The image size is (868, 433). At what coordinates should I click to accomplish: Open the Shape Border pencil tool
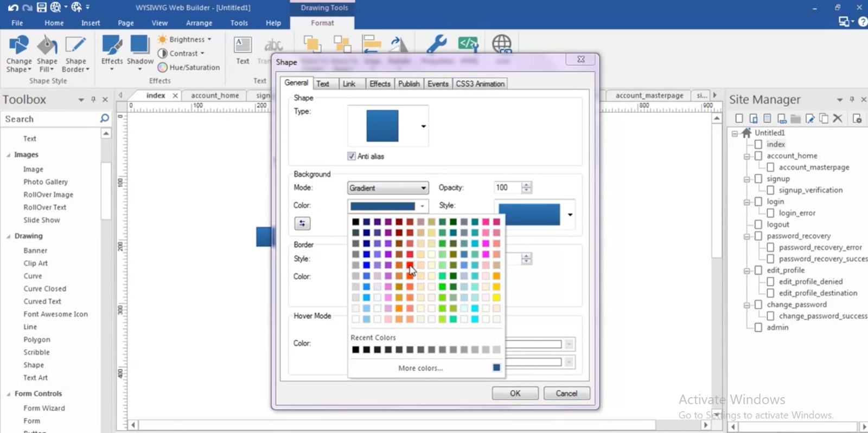point(75,54)
